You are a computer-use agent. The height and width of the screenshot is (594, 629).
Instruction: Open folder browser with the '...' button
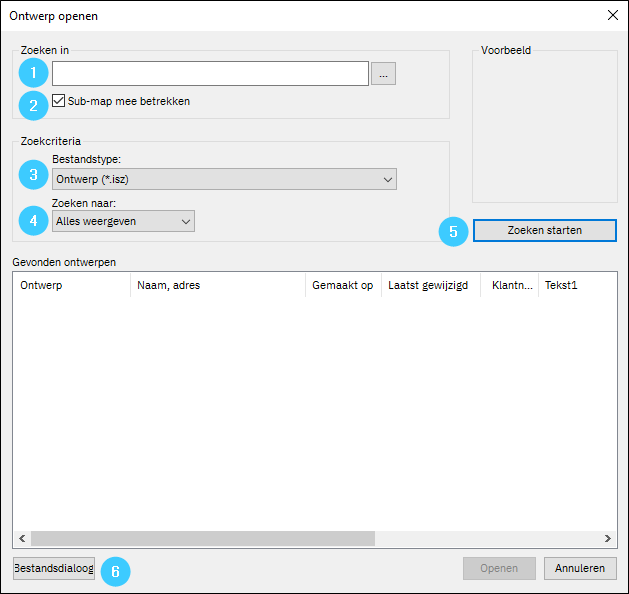(383, 73)
